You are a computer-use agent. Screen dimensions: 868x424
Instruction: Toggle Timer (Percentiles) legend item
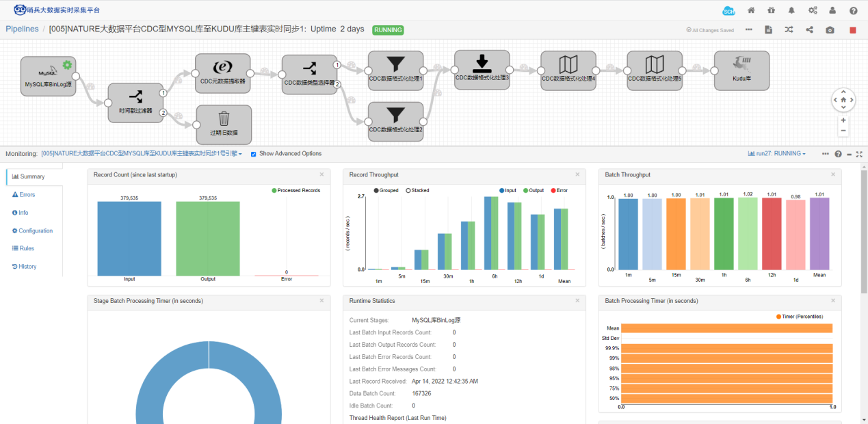click(x=800, y=317)
